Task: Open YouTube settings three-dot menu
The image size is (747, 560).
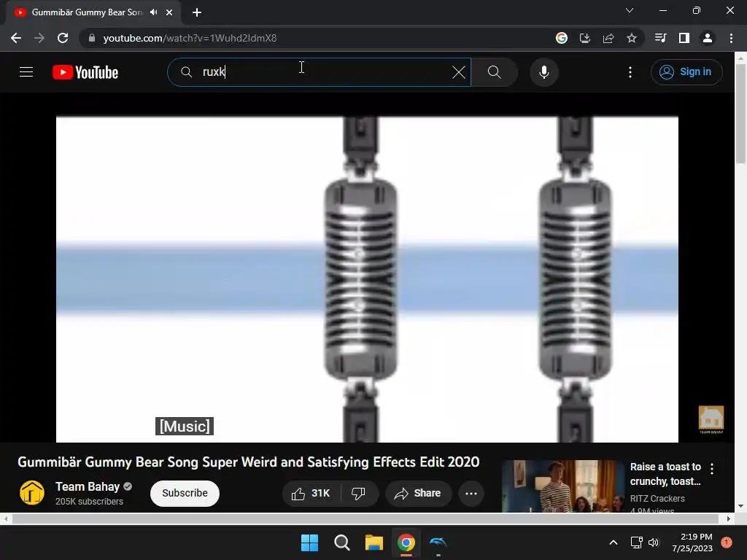Action: (x=630, y=72)
